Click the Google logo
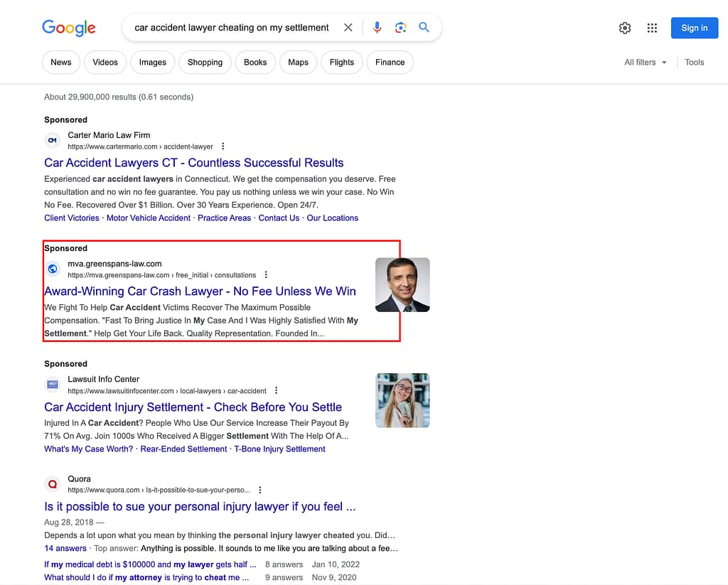 point(69,28)
